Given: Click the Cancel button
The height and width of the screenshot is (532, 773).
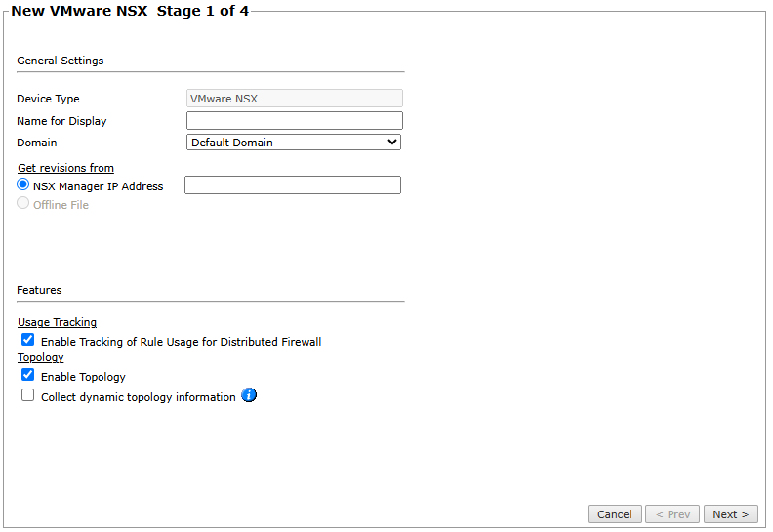Looking at the screenshot, I should (614, 514).
